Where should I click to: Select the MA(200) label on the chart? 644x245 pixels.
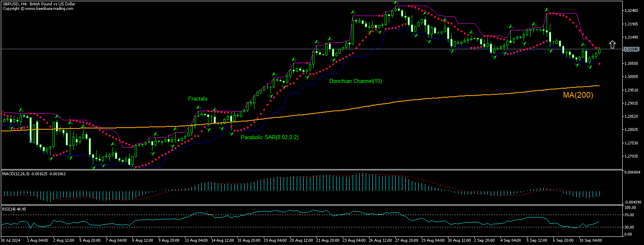tap(578, 95)
